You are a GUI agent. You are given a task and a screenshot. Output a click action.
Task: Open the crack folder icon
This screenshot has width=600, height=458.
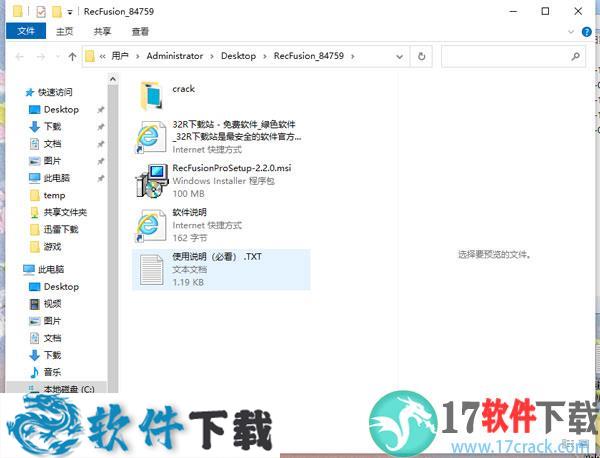click(x=151, y=95)
